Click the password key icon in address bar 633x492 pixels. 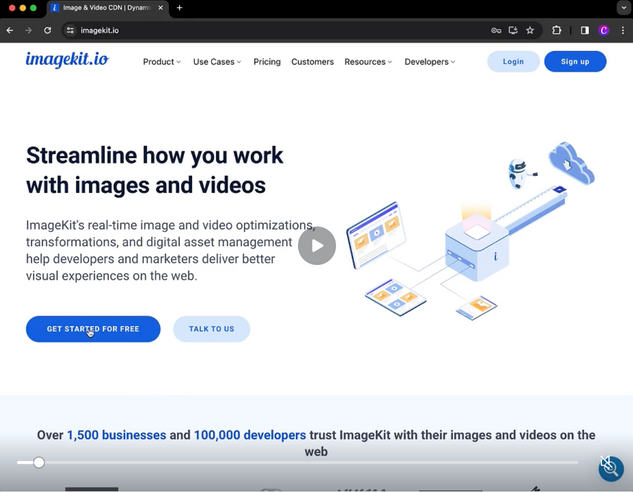(x=496, y=31)
